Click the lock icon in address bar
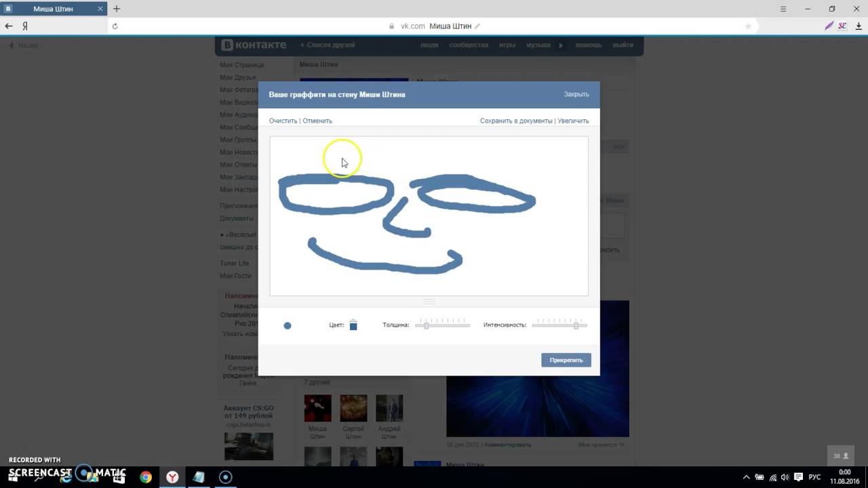868x488 pixels. point(391,26)
